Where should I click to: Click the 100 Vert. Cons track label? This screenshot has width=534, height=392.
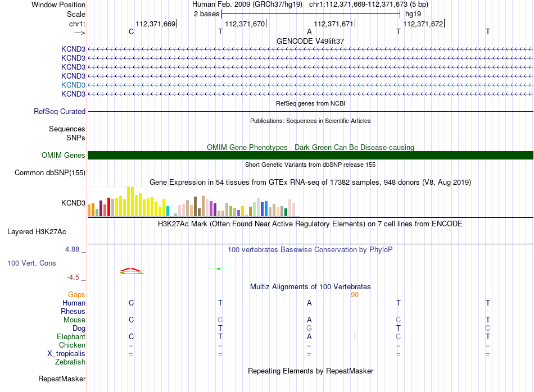click(x=31, y=263)
